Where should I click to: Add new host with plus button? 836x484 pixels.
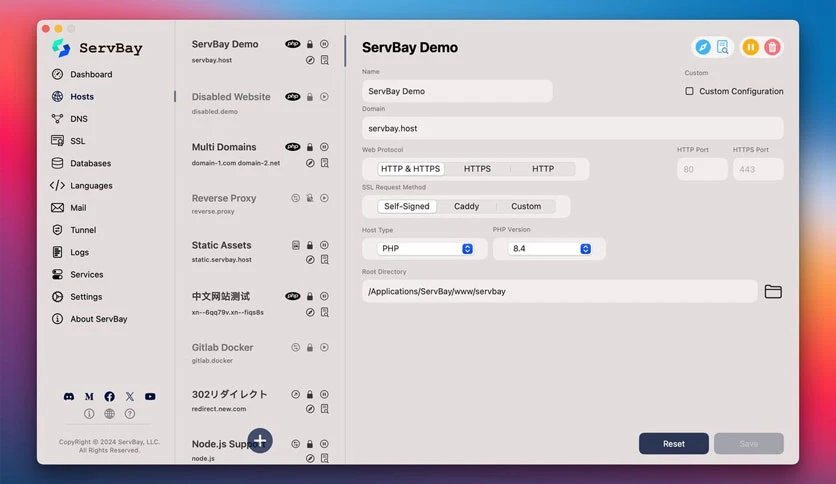[260, 441]
